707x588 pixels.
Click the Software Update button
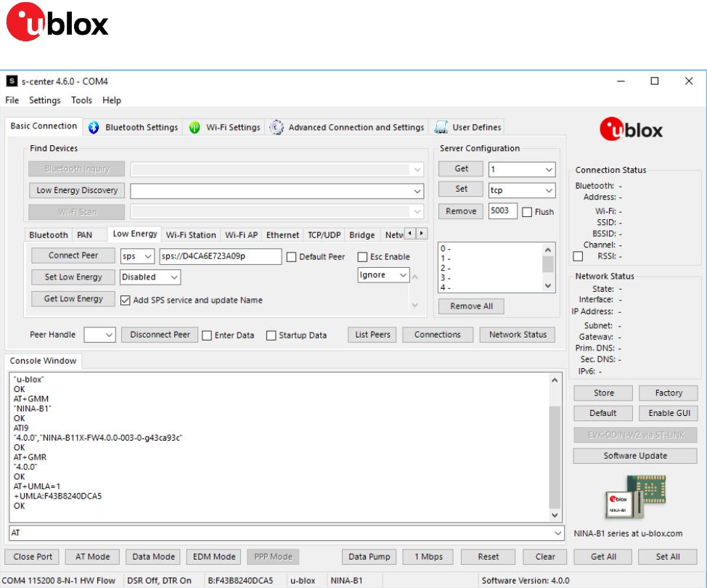(x=635, y=456)
